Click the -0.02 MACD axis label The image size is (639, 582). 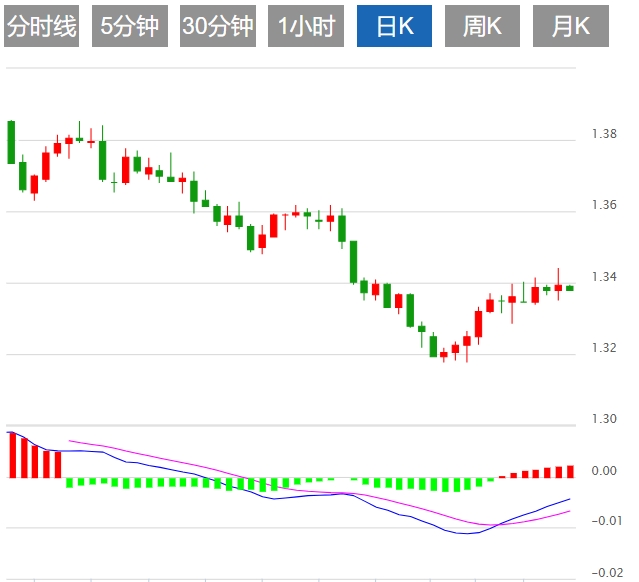pyautogui.click(x=603, y=572)
